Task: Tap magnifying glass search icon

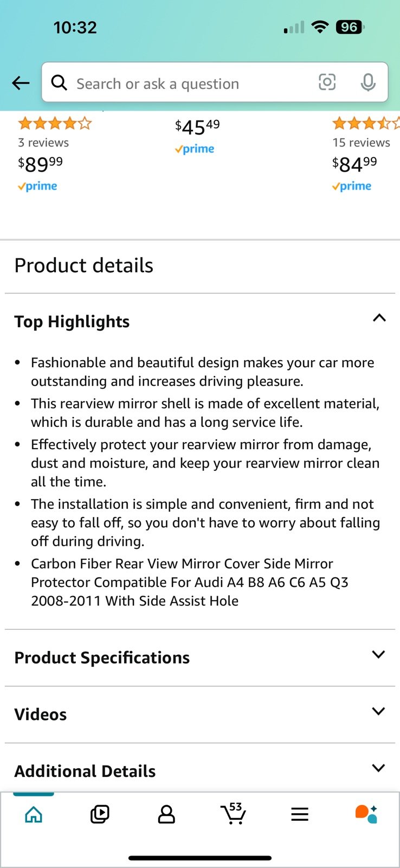Action: point(59,82)
